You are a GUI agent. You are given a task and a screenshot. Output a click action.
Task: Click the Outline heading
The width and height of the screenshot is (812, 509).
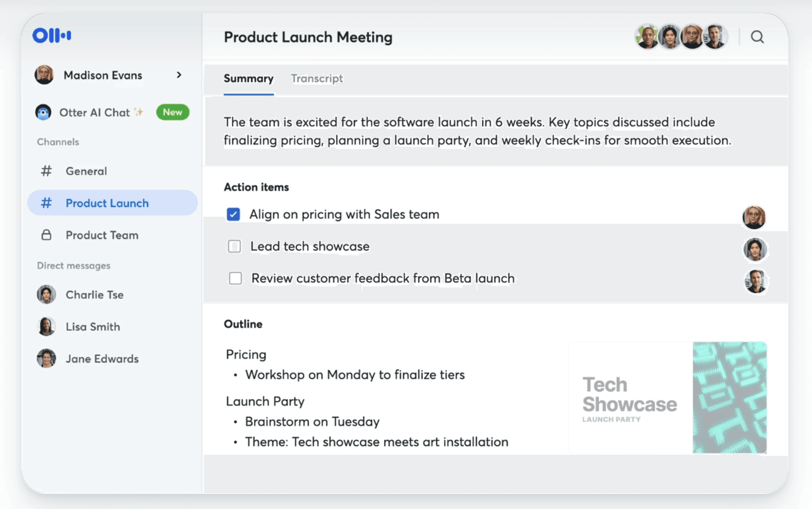[x=243, y=324]
